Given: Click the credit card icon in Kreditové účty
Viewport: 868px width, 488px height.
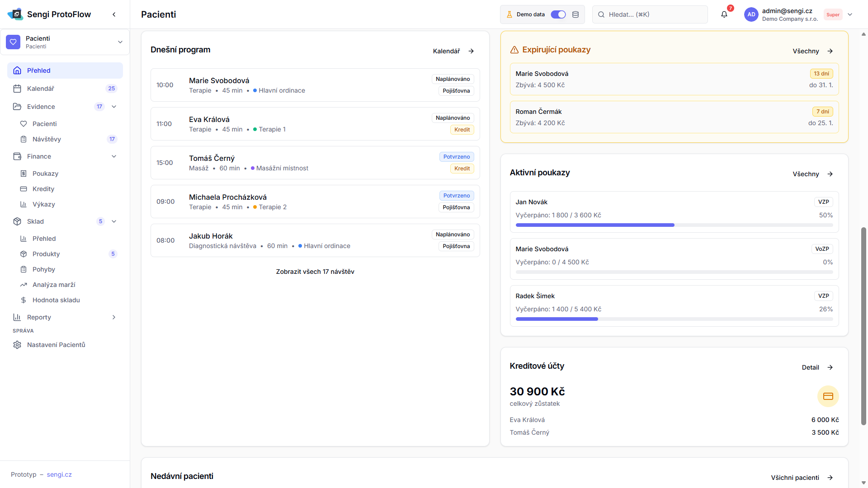Looking at the screenshot, I should 828,396.
